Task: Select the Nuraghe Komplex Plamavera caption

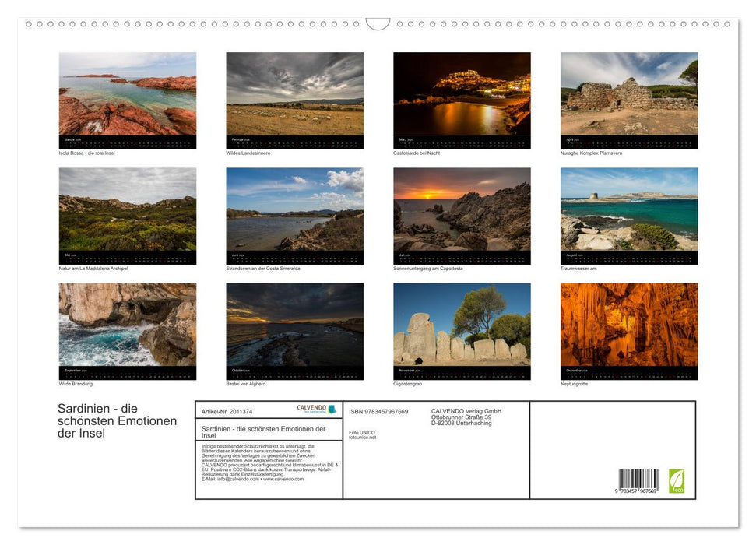Action: (593, 153)
